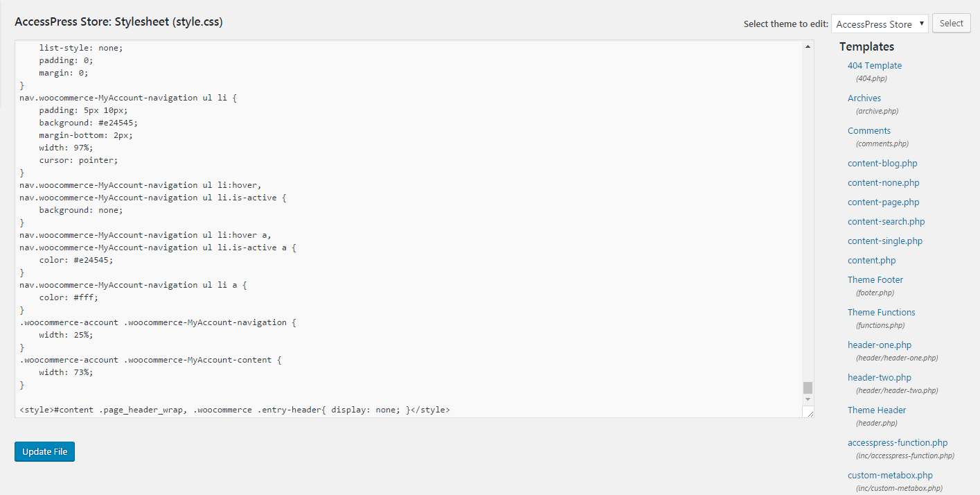The height and width of the screenshot is (495, 980).
Task: Click the 'width: 25%;' code line
Action: 66,335
